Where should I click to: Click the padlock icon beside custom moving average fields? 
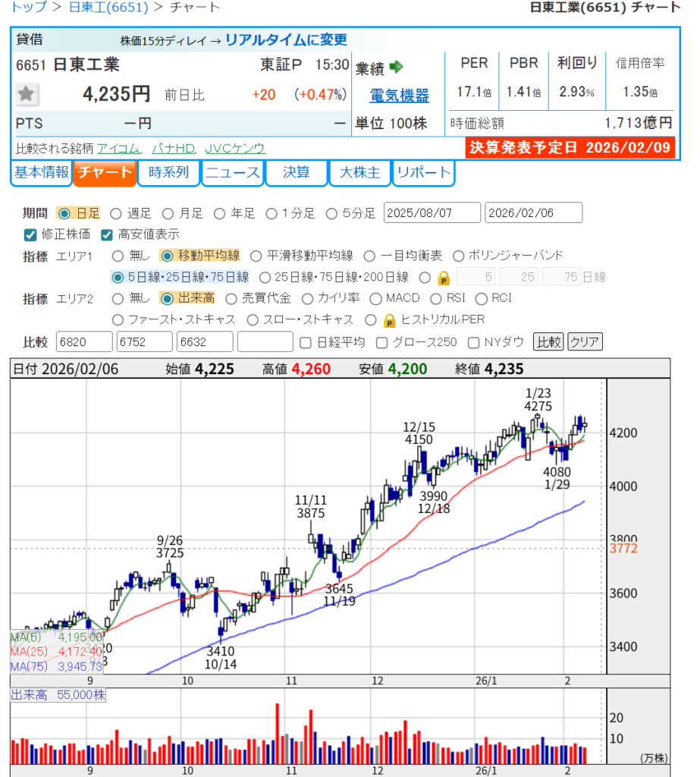click(444, 278)
